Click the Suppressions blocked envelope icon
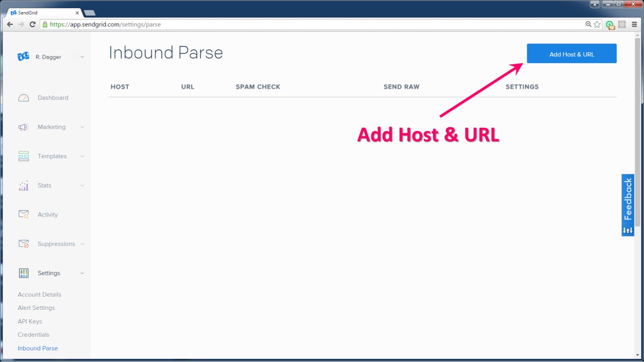Screen dimensions: 644x362 coord(24,244)
